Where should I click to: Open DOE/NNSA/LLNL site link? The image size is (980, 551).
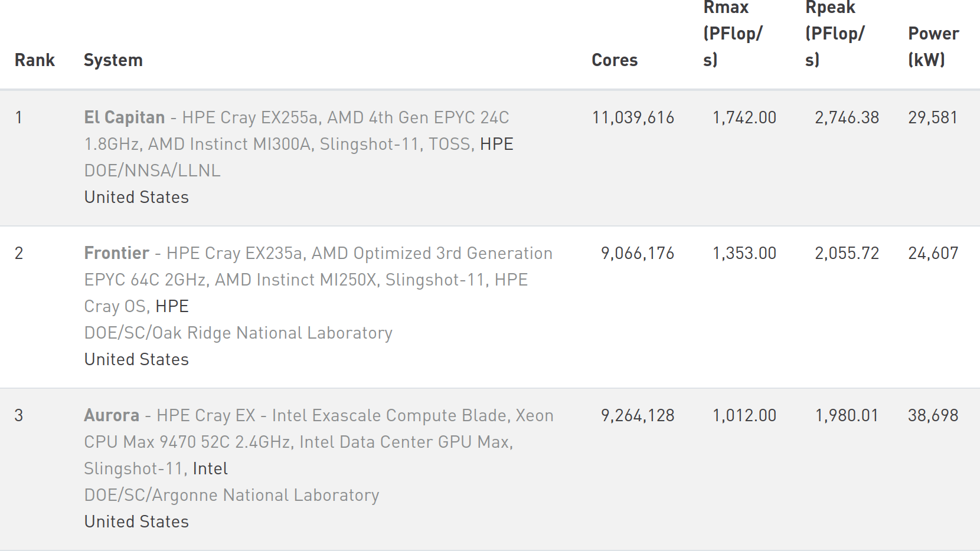152,170
